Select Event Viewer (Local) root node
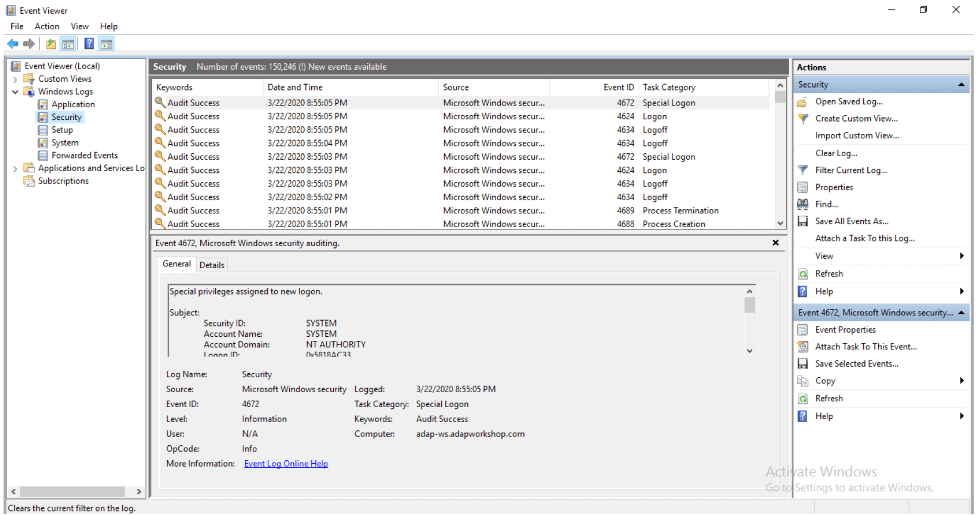The height and width of the screenshot is (515, 980). click(x=62, y=66)
